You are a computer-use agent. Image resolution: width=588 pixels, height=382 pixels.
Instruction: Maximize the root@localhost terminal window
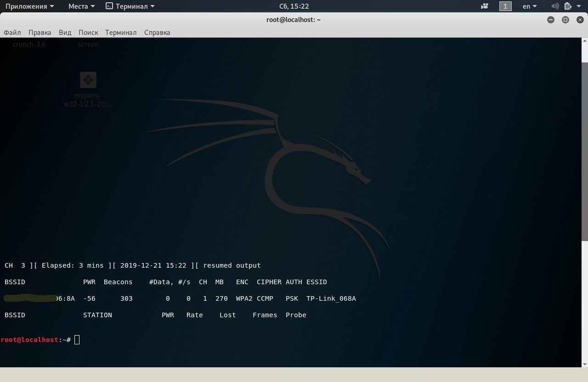[565, 20]
